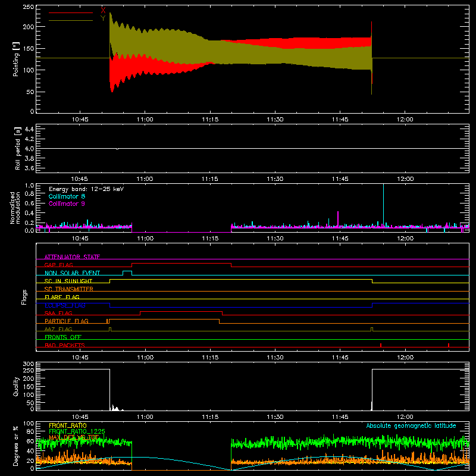Click the 250 value on Pointing axis
Viewport: 476px width, 476px height.
click(x=28, y=7)
